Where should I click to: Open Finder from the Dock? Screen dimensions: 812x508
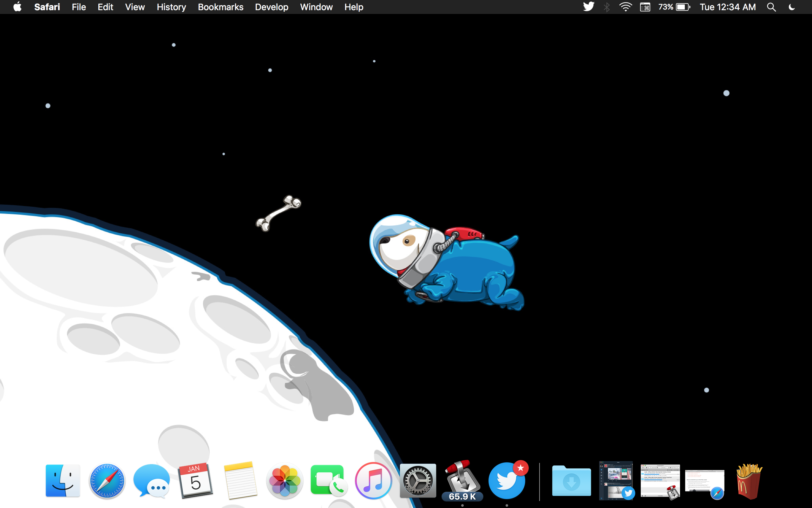pyautogui.click(x=63, y=480)
